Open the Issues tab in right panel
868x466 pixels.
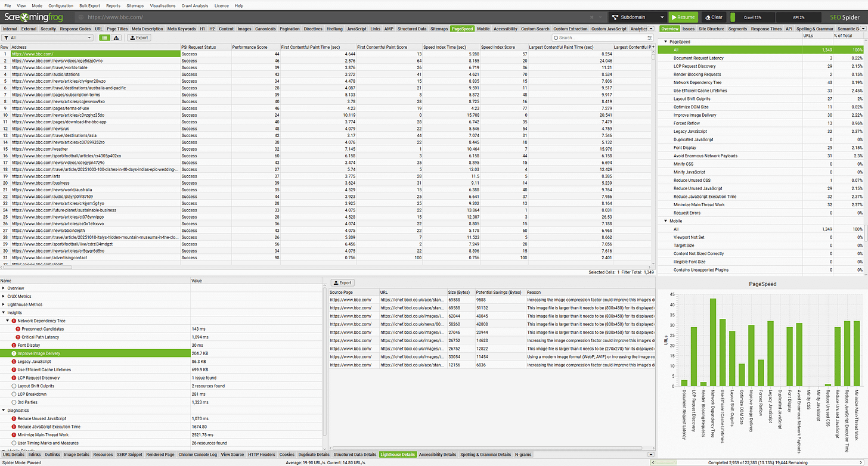click(x=688, y=29)
